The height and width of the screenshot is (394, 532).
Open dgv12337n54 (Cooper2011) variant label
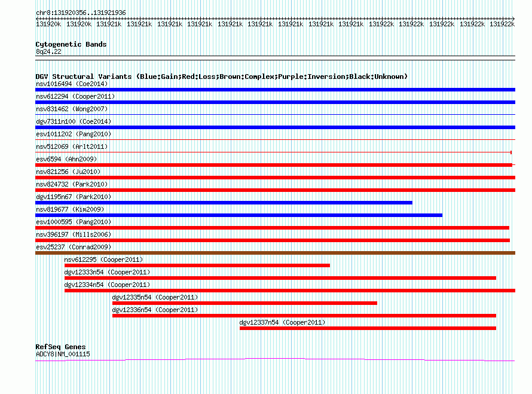pyautogui.click(x=282, y=322)
